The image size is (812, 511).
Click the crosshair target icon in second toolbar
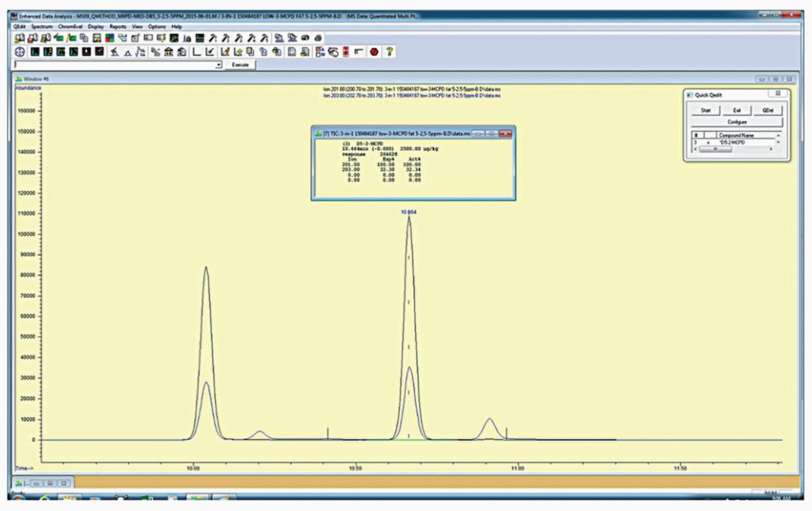[20, 52]
